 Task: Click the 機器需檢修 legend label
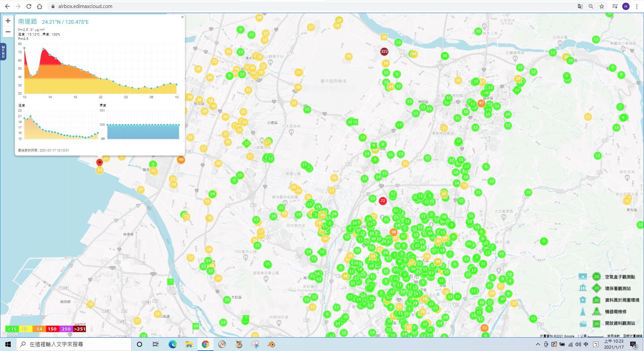point(615,311)
